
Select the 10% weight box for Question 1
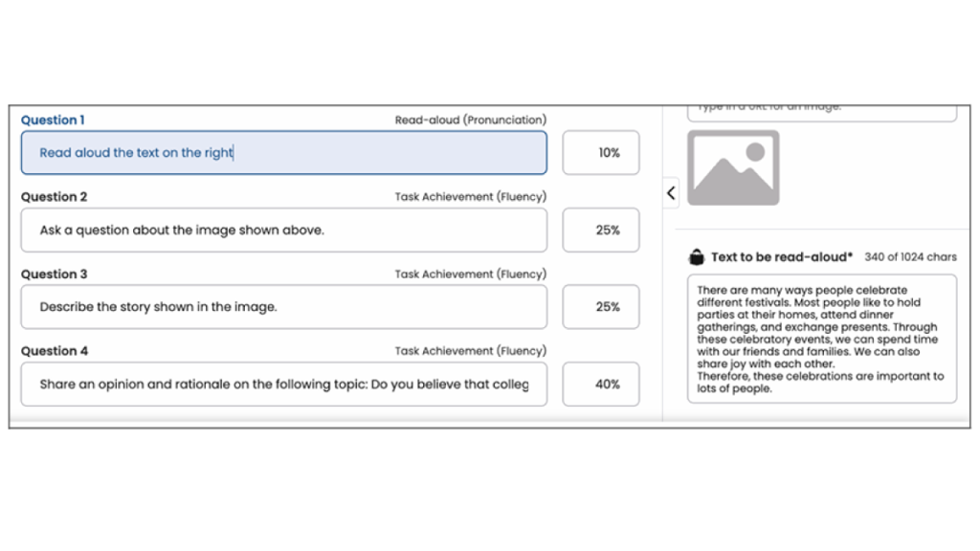(600, 153)
